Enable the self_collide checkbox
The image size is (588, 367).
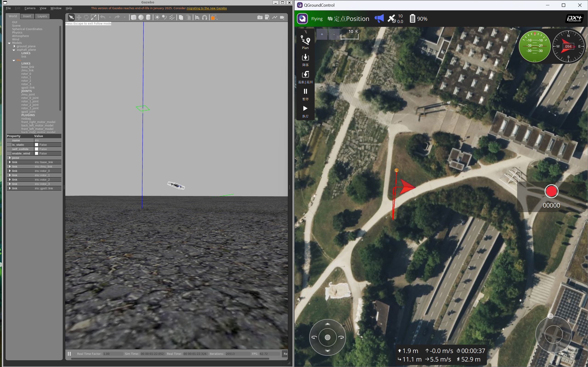(37, 149)
